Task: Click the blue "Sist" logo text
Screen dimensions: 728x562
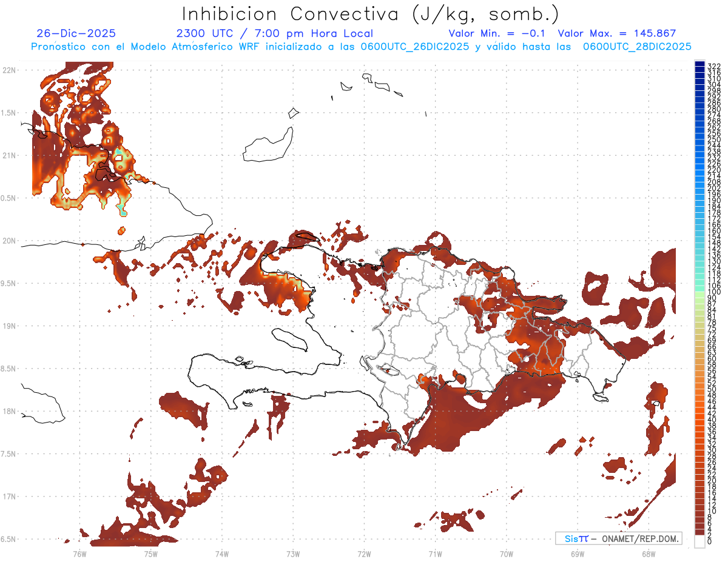Action: [x=576, y=538]
